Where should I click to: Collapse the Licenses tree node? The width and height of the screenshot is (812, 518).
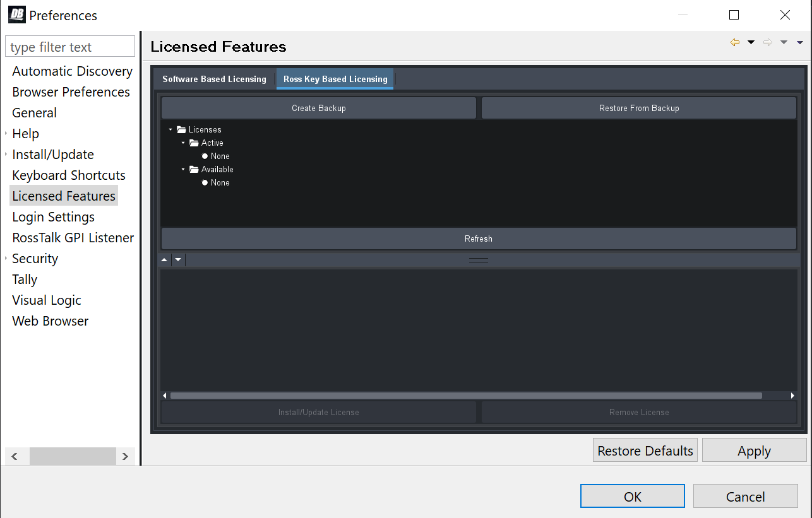169,129
